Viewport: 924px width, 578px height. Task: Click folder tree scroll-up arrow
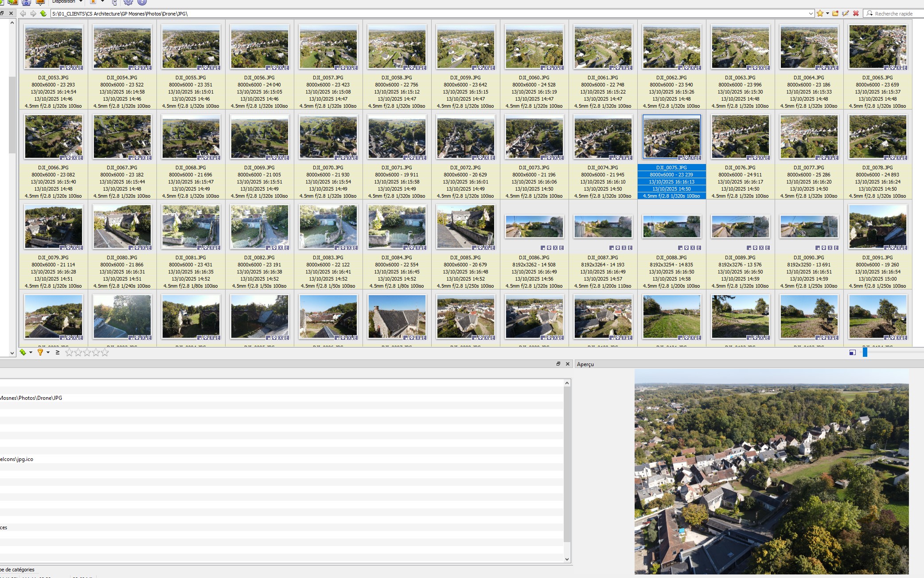[12, 22]
